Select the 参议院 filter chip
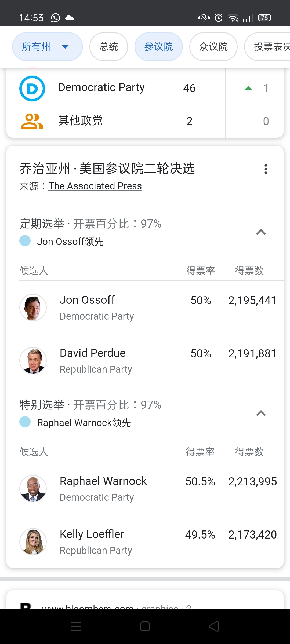The width and height of the screenshot is (290, 644). (158, 47)
